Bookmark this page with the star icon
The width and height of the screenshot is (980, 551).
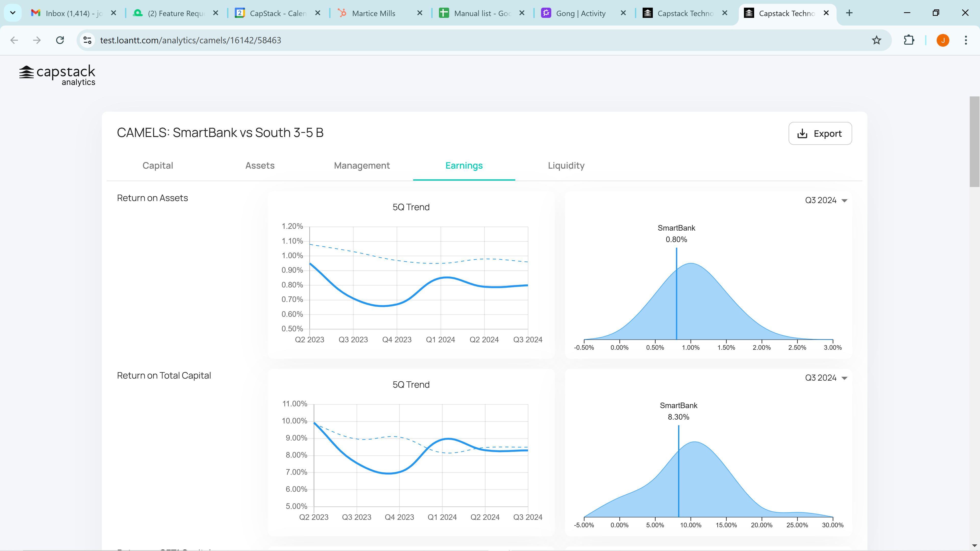(x=877, y=40)
